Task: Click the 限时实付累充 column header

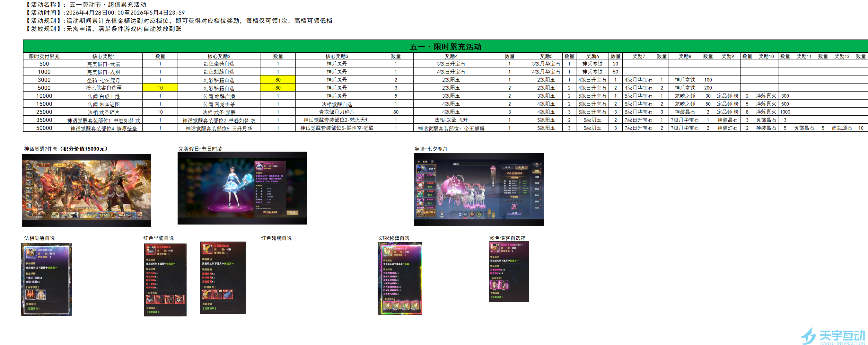Action: pyautogui.click(x=44, y=56)
